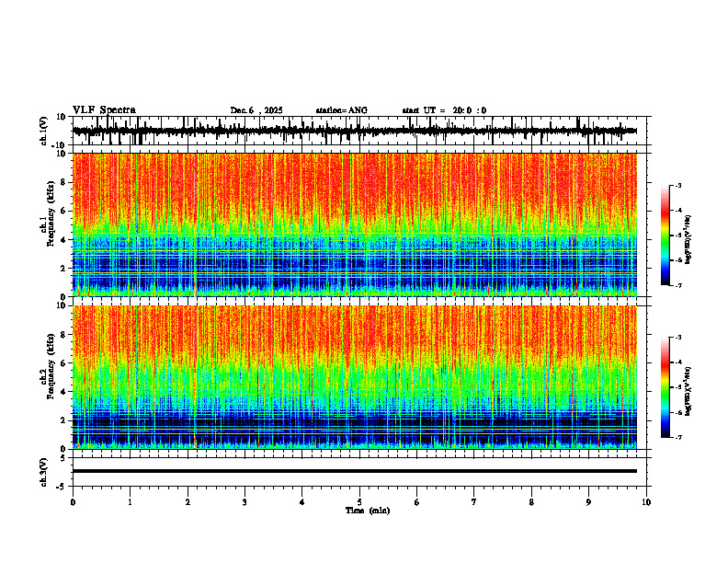Click time axis tick label "1"

130,502
